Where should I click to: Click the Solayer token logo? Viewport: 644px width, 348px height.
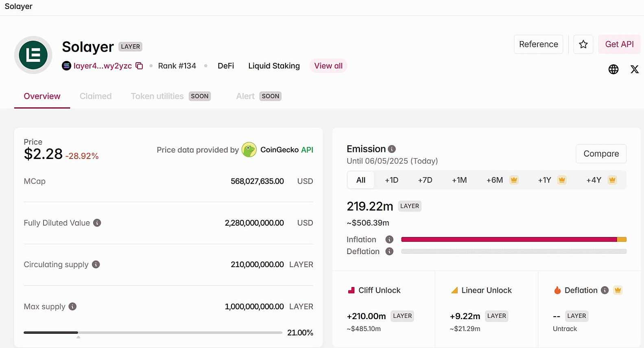[x=33, y=55]
